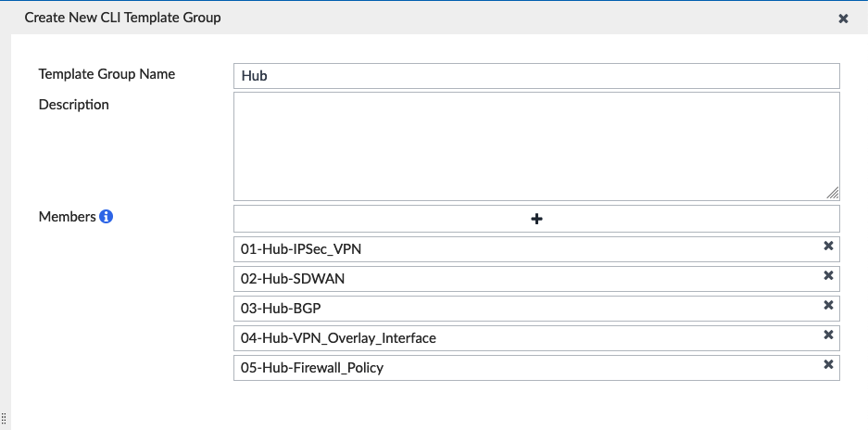Viewport: 868px width, 430px height.
Task: Remove 02-Hub-SDWAN from members
Action: pyautogui.click(x=829, y=276)
